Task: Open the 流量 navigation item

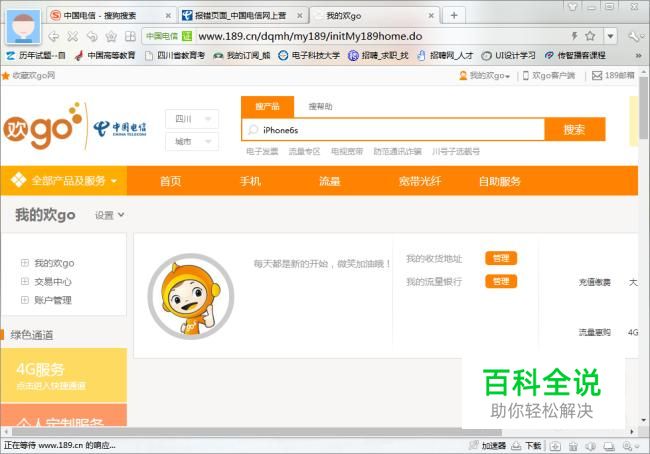Action: 330,181
